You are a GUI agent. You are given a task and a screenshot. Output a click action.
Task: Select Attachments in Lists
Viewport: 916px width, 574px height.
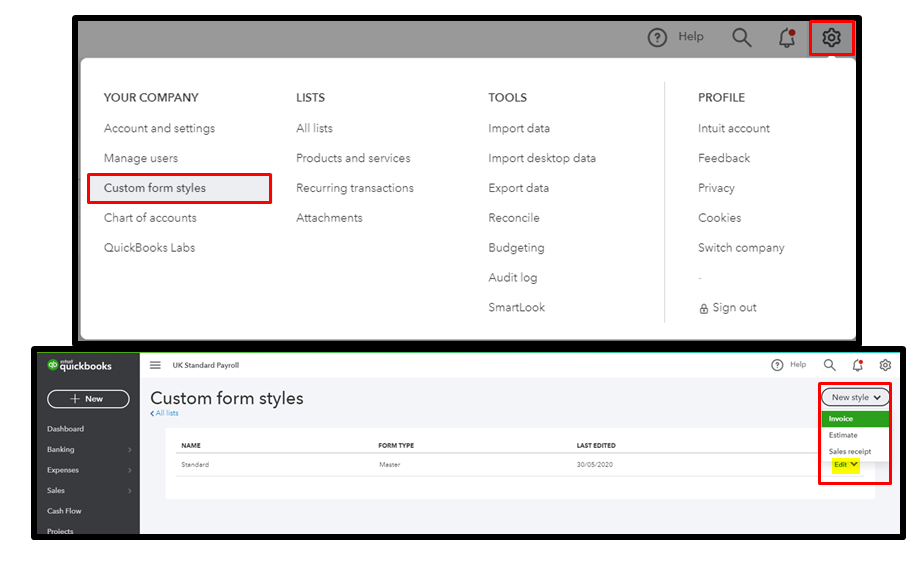click(329, 218)
